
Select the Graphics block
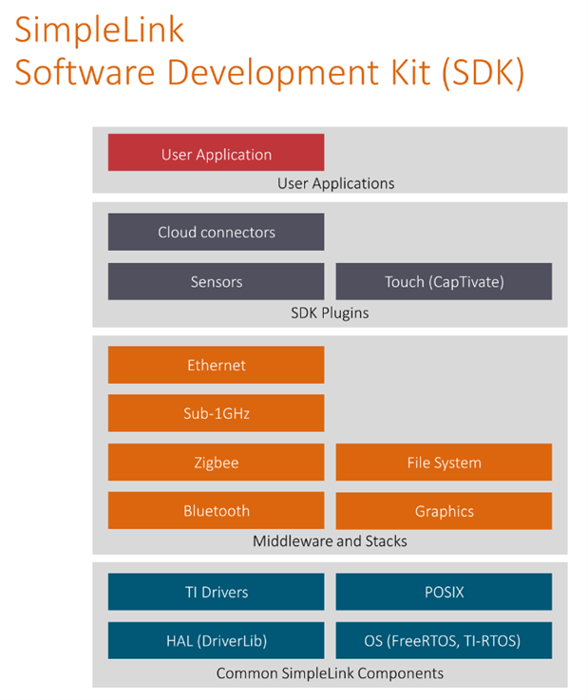(x=444, y=511)
